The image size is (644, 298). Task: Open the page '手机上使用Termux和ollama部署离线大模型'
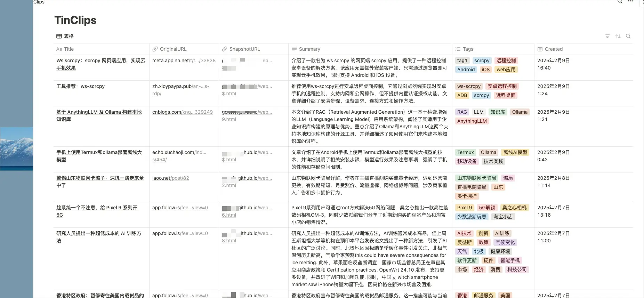(99, 156)
